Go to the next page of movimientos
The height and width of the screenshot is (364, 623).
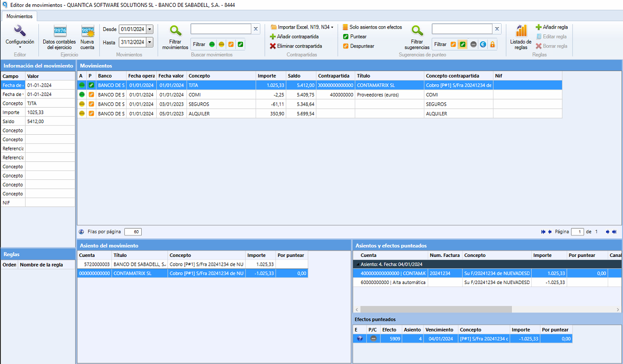(607, 232)
